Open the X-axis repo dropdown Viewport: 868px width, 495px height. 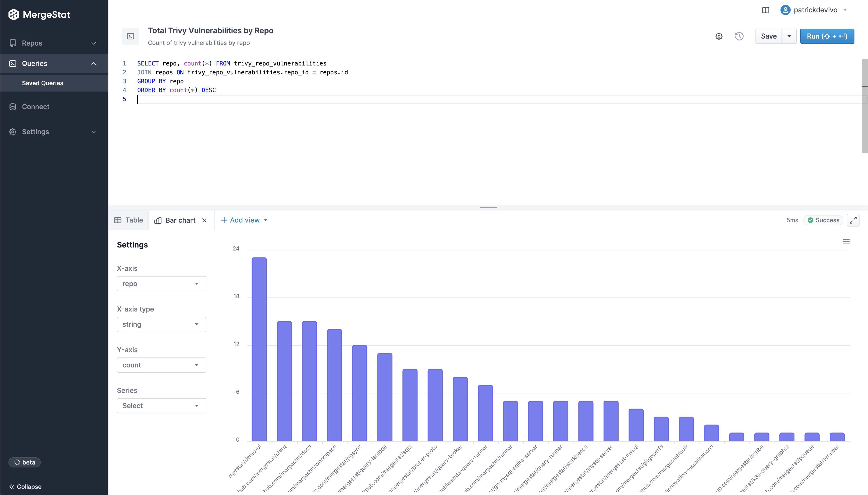click(x=161, y=284)
